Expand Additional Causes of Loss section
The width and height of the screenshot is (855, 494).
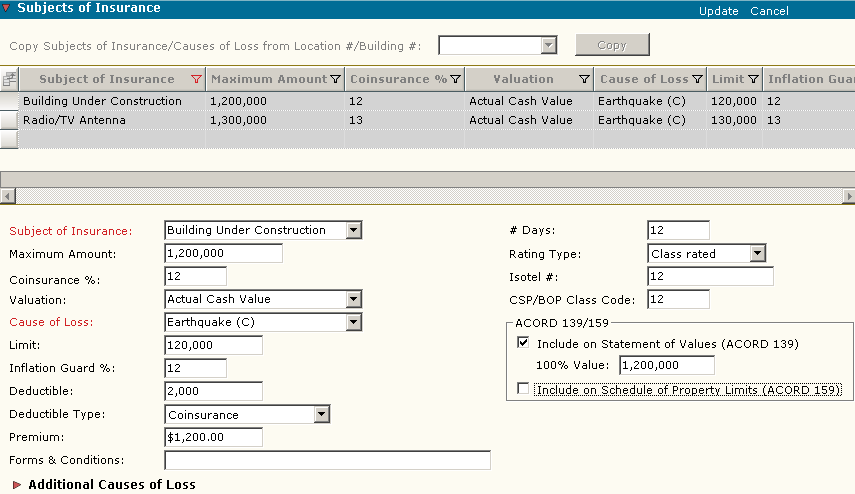tap(17, 485)
